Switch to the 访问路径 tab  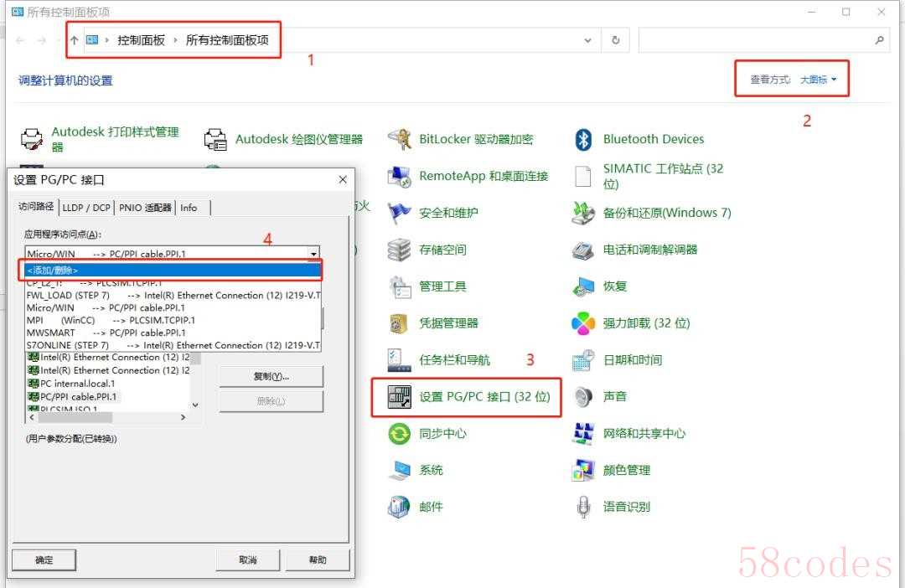[x=36, y=207]
